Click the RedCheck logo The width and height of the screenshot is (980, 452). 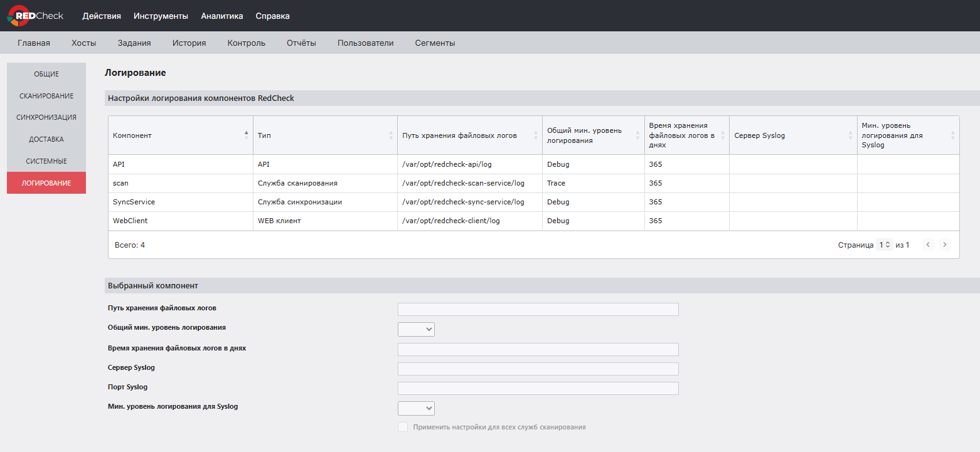click(36, 16)
